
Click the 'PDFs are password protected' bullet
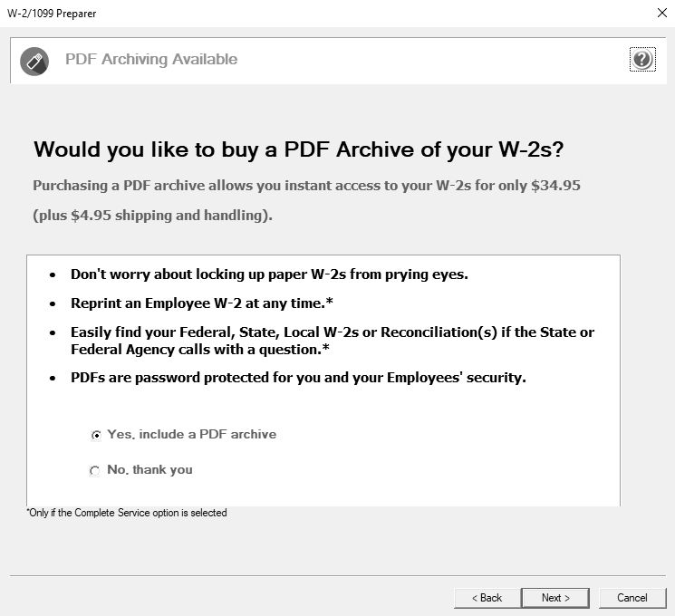(x=298, y=378)
